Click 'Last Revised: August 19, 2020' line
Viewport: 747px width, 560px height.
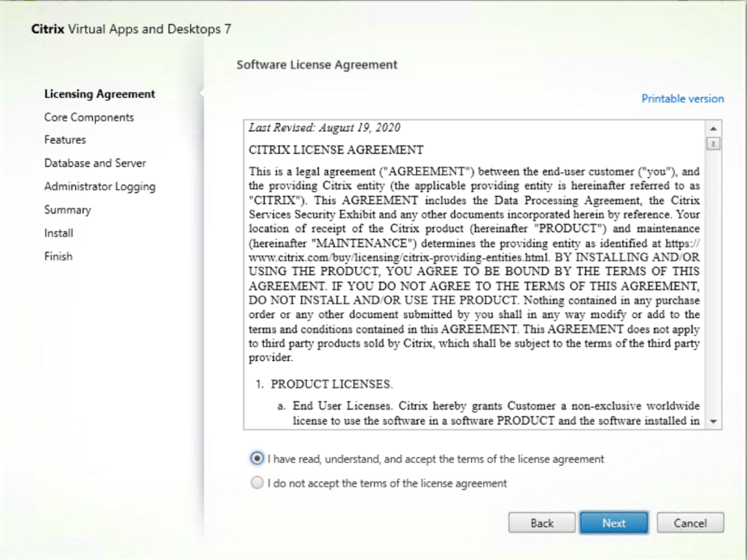[325, 128]
